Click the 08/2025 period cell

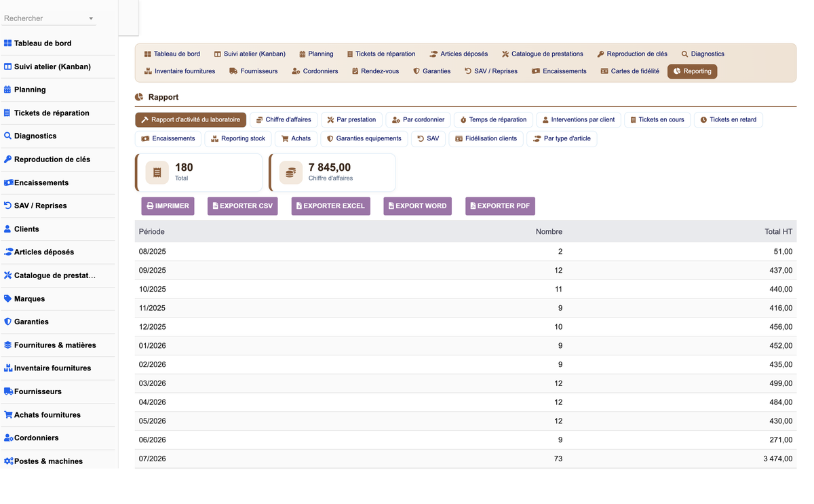pos(152,252)
